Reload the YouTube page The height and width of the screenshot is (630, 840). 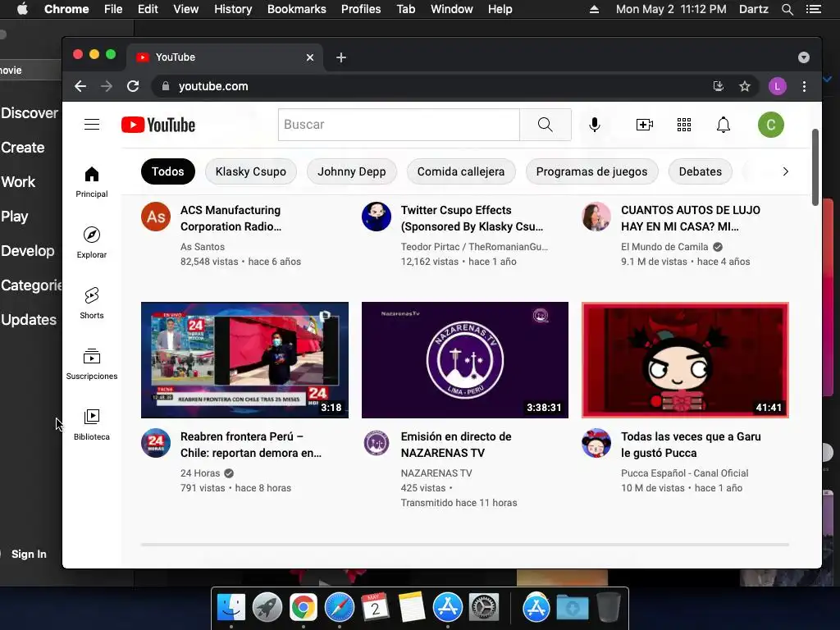click(133, 86)
